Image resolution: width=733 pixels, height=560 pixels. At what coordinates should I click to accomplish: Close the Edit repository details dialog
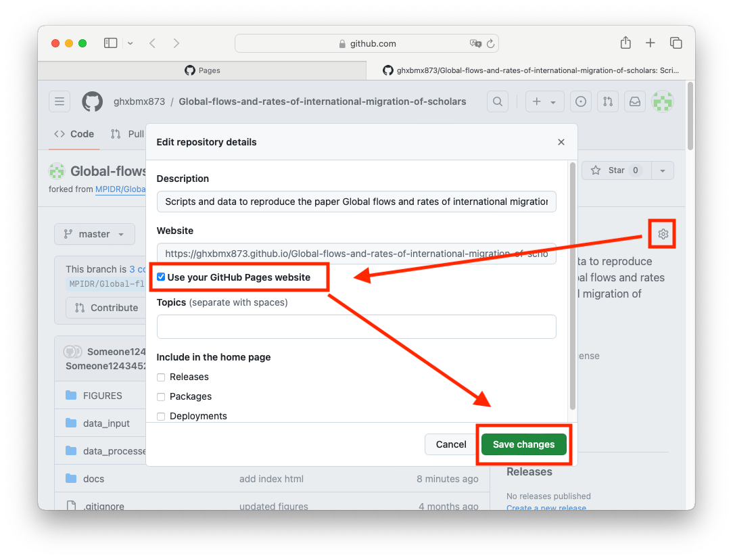[561, 142]
